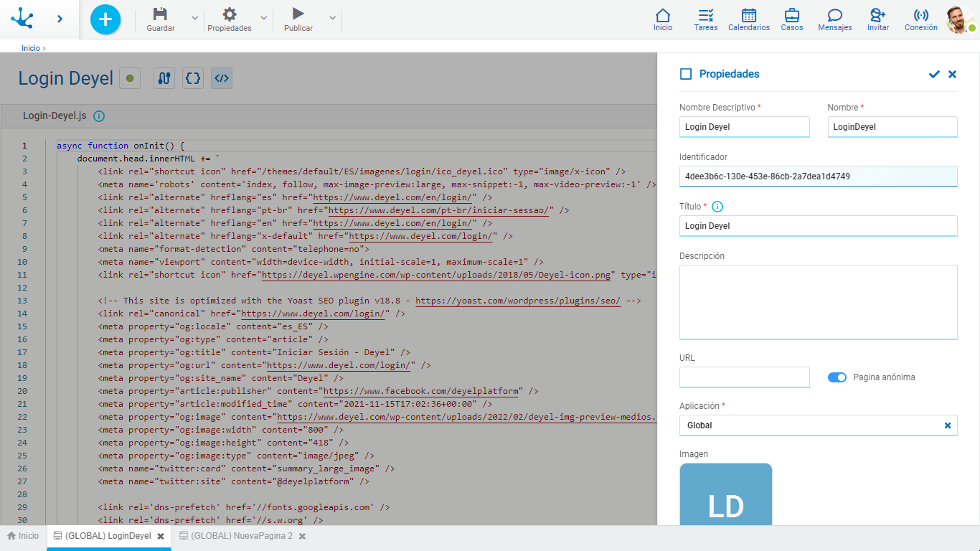Open the Propiedades toolbar dropdown arrow

(x=264, y=18)
